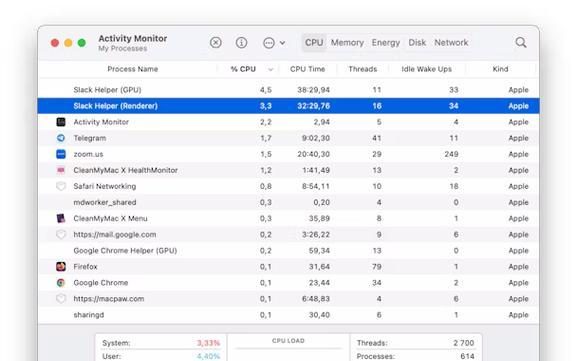This screenshot has width=577, height=361.
Task: Click the red close window button
Action: pyautogui.click(x=55, y=43)
